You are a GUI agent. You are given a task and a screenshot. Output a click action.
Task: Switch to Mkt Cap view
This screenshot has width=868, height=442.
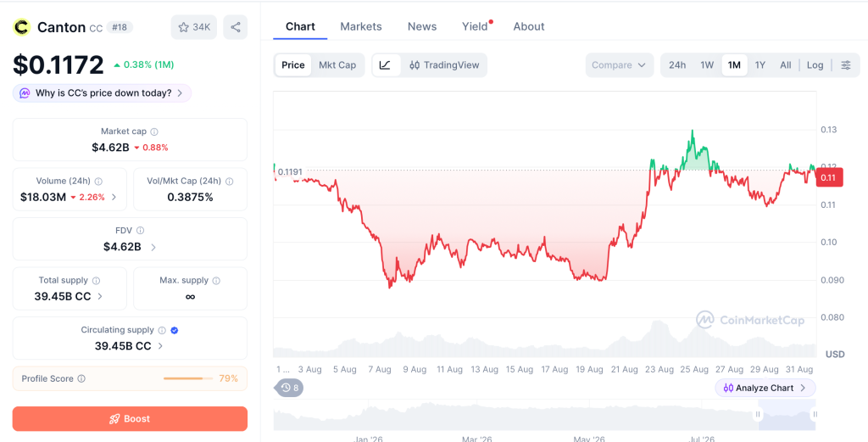[x=337, y=64]
